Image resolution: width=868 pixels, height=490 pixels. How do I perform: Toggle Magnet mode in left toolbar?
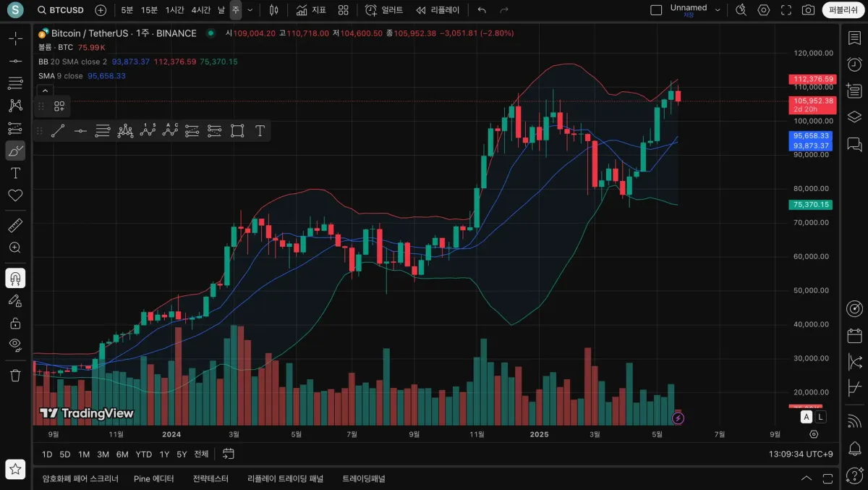coord(15,278)
